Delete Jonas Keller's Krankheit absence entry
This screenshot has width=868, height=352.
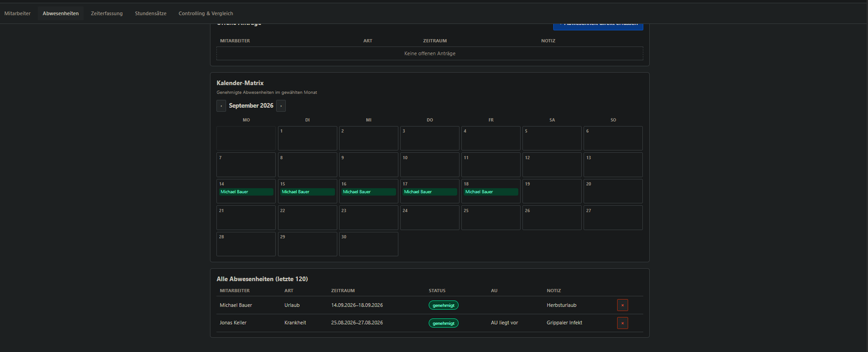[x=622, y=323]
